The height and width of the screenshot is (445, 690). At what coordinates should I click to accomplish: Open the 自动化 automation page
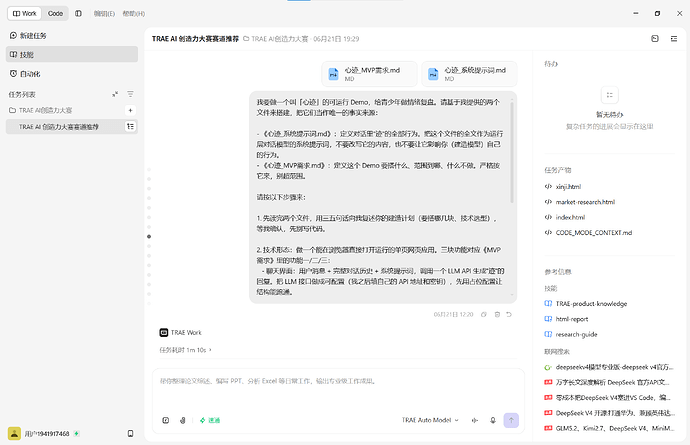(x=72, y=74)
